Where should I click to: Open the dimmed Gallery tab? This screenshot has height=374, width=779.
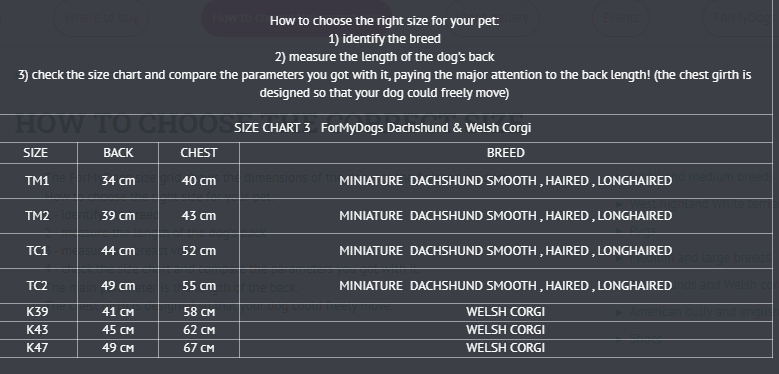pyautogui.click(x=492, y=18)
